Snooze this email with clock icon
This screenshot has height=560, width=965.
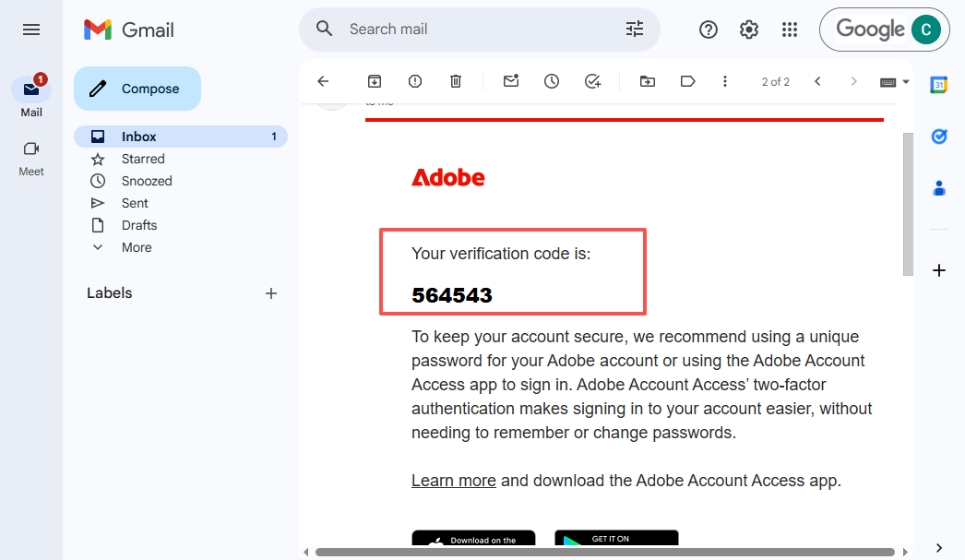click(x=552, y=81)
